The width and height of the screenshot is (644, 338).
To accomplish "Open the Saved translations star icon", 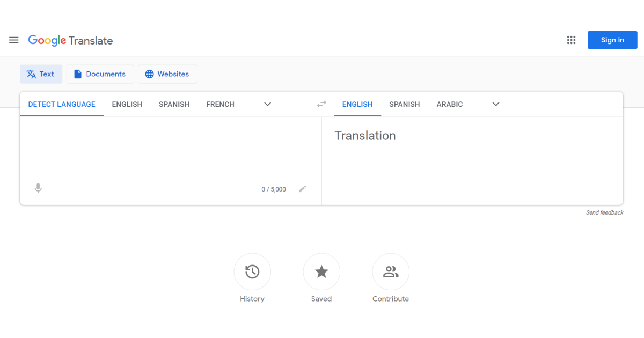I will [x=321, y=271].
